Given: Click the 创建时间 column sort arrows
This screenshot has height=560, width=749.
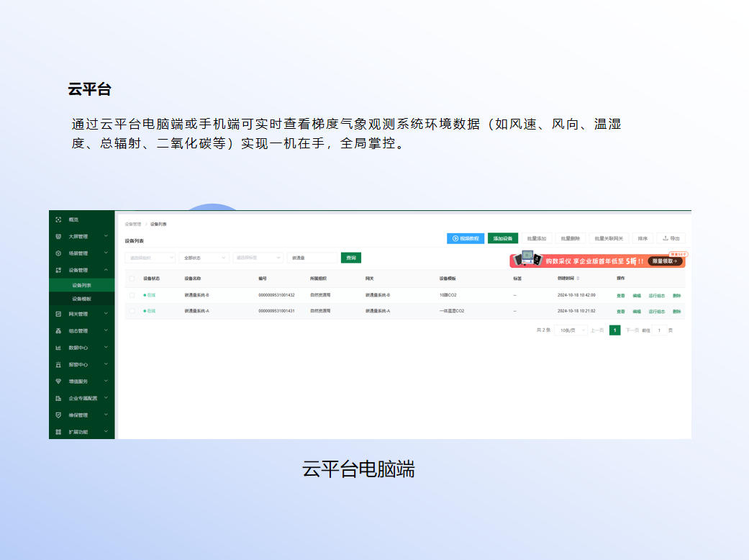Looking at the screenshot, I should [578, 278].
